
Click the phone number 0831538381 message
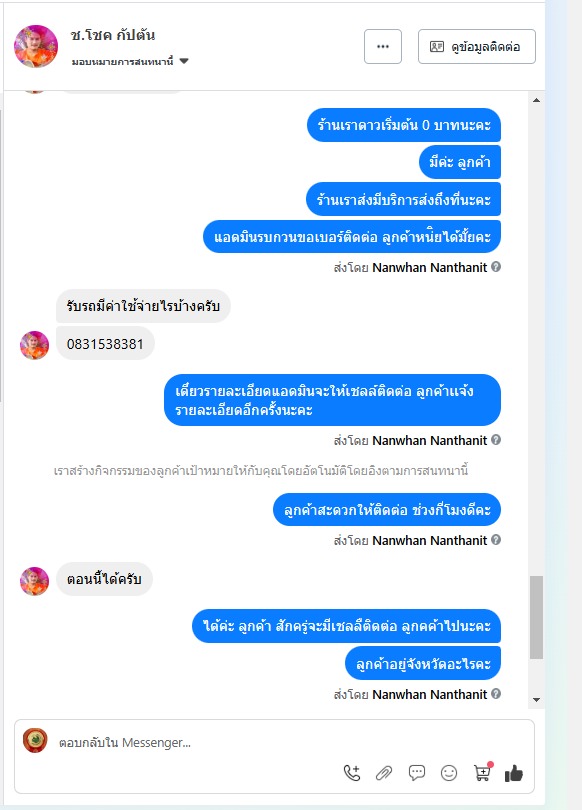coord(105,344)
